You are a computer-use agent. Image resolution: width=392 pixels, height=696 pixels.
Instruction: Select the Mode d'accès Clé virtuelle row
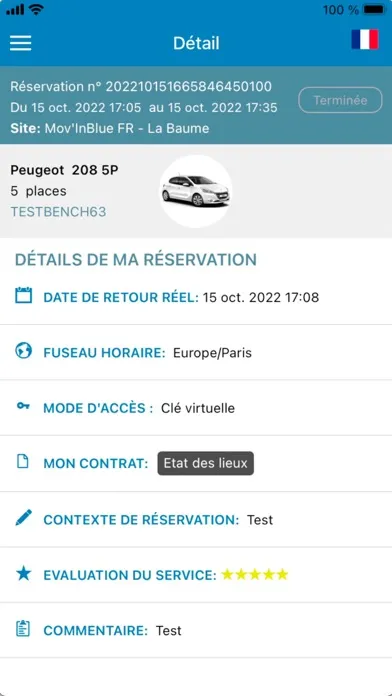pyautogui.click(x=196, y=407)
